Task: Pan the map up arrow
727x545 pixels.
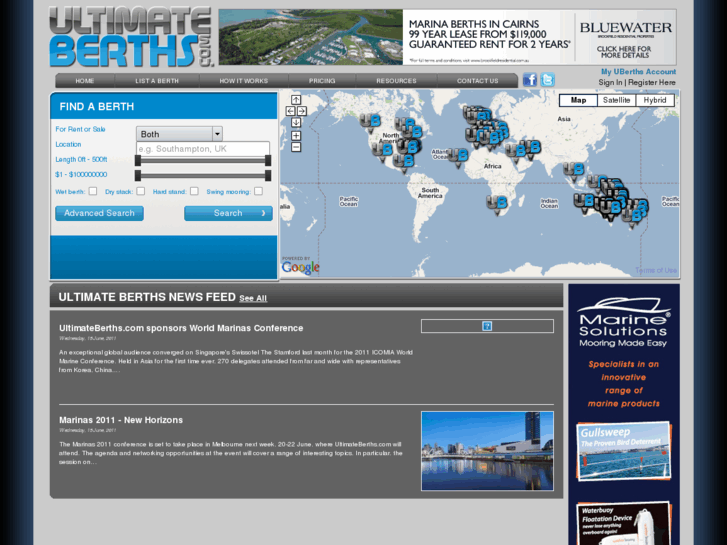Action: pos(296,100)
